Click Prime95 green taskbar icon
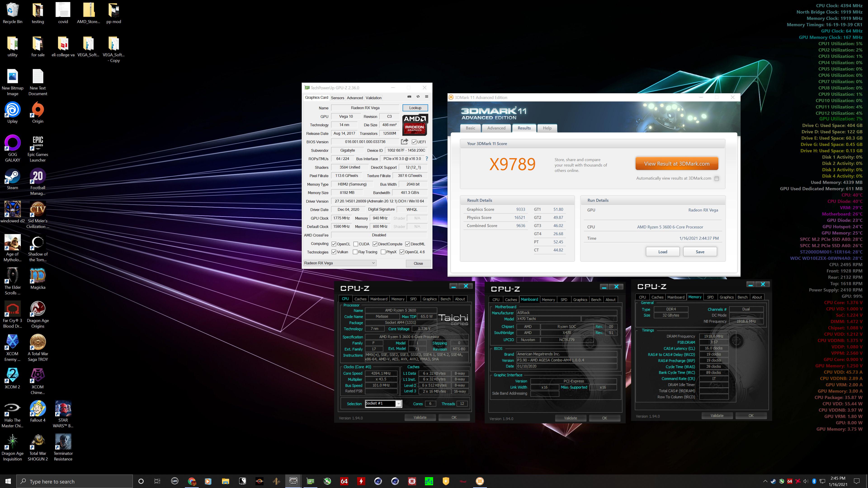This screenshot has height=488, width=868. (429, 481)
